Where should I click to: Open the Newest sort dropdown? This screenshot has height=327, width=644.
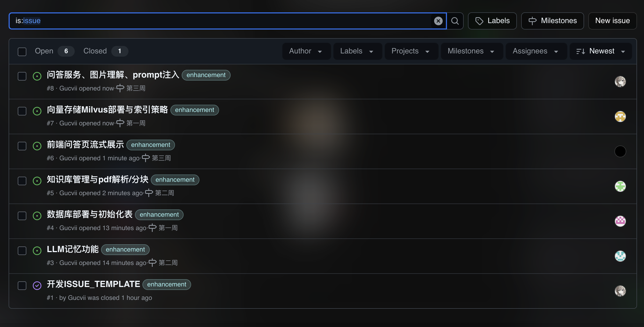pyautogui.click(x=600, y=51)
